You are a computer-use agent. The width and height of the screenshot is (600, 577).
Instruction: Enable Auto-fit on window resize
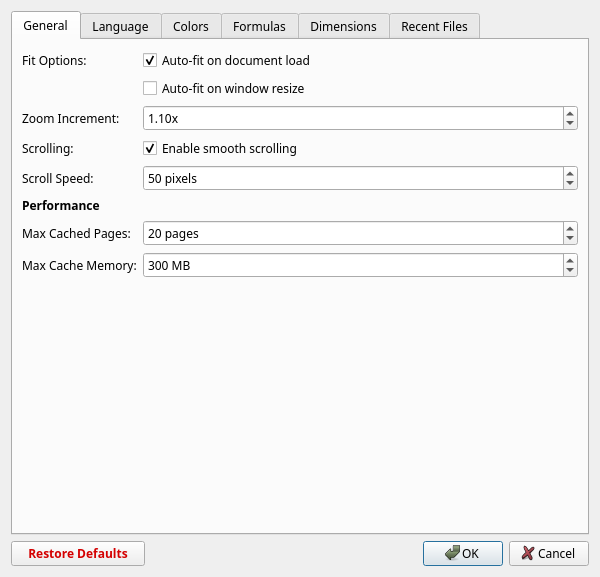(x=150, y=89)
